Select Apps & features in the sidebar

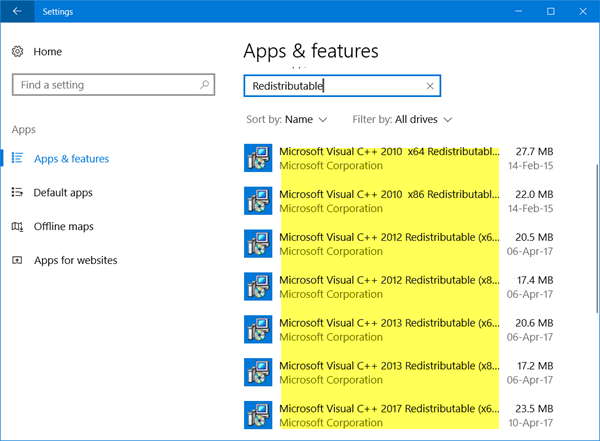click(71, 159)
